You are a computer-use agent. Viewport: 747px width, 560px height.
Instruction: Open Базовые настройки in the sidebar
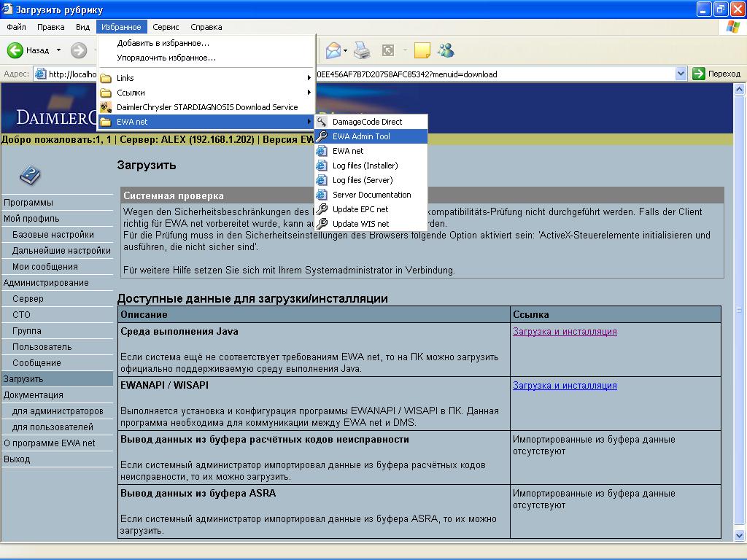pyautogui.click(x=53, y=234)
